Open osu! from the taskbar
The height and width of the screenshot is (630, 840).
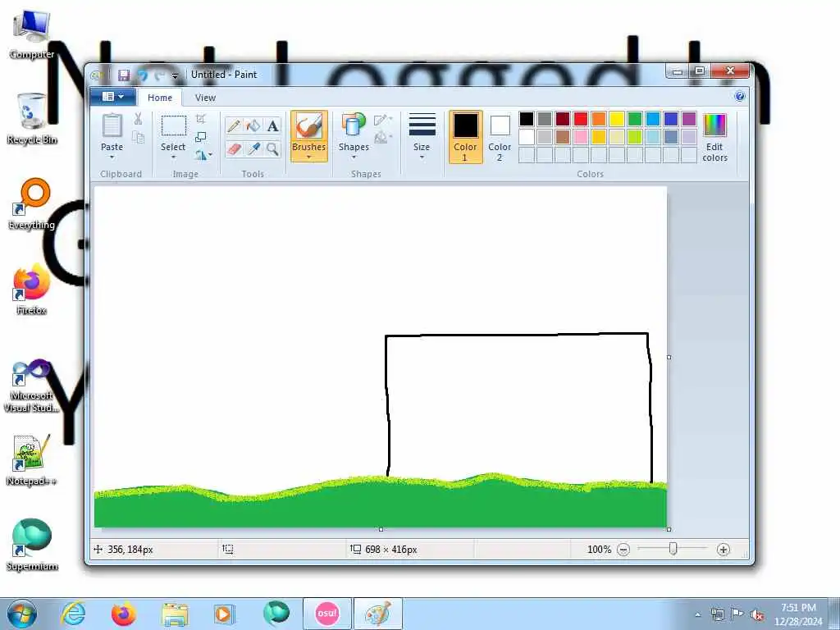tap(327, 614)
